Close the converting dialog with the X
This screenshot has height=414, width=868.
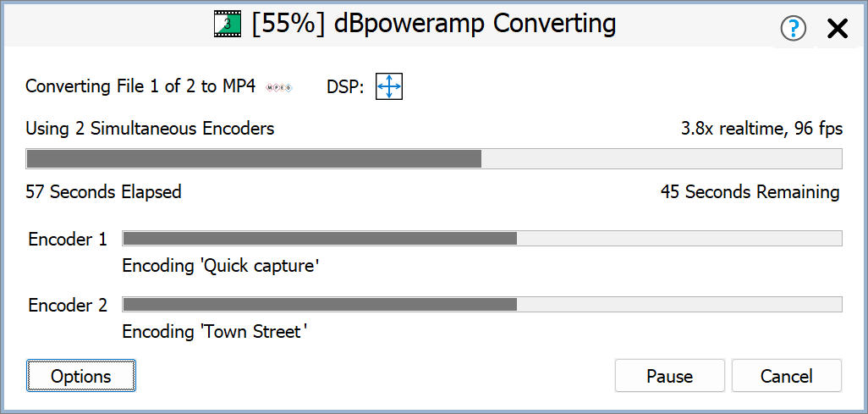click(837, 29)
